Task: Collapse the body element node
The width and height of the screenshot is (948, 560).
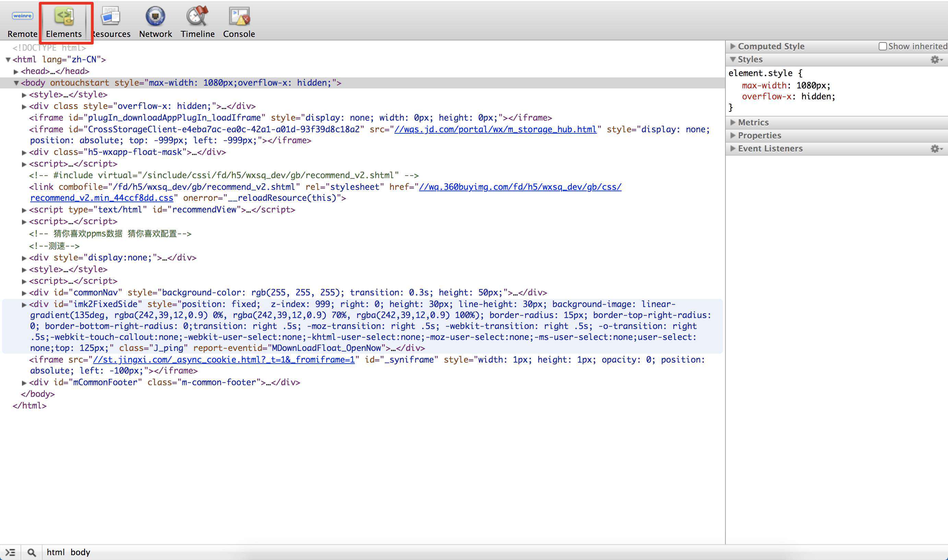Action: coord(16,83)
